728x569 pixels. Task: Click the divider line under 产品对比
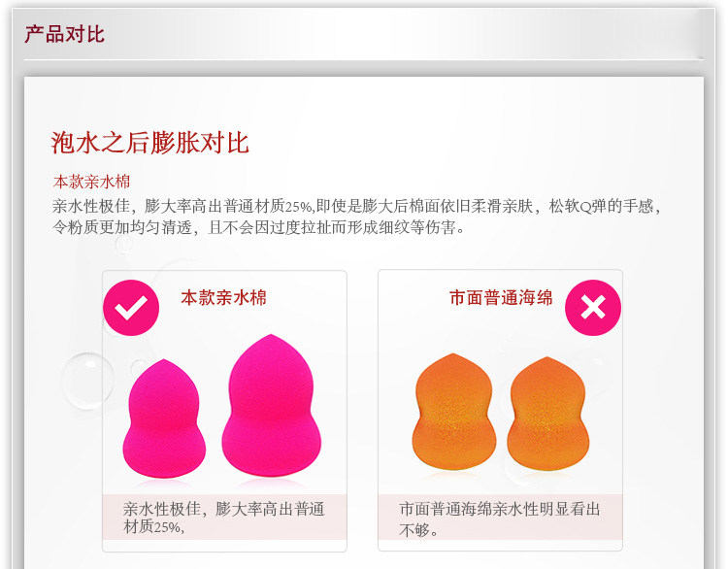[x=364, y=59]
